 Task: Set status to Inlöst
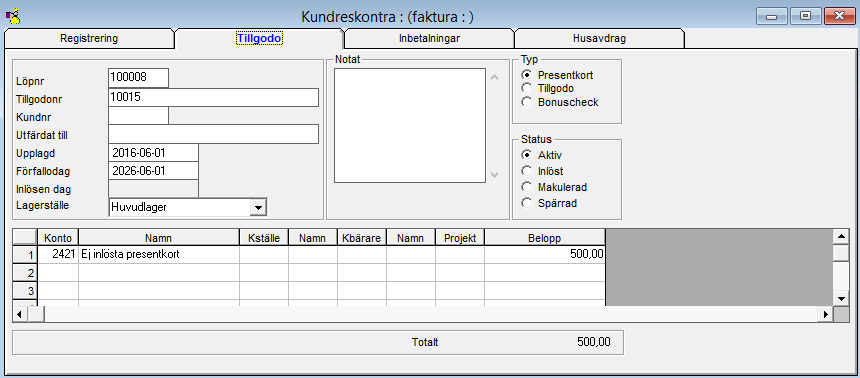[527, 171]
